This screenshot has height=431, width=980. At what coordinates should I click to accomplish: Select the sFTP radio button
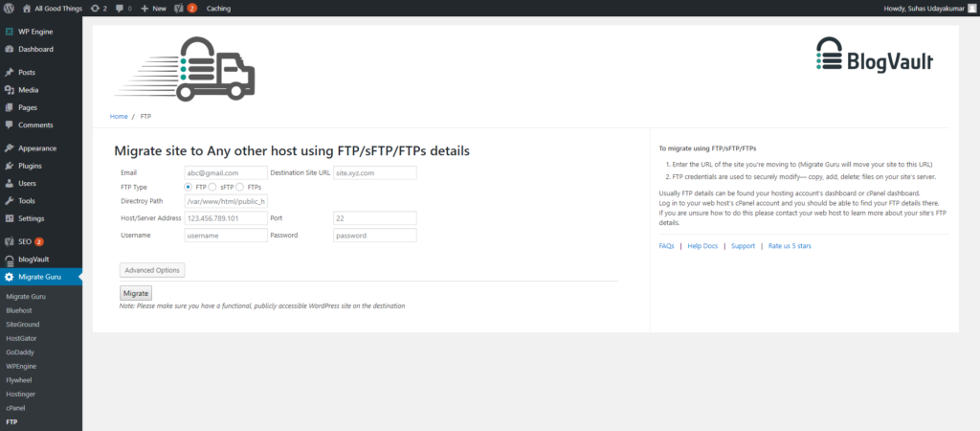(212, 187)
